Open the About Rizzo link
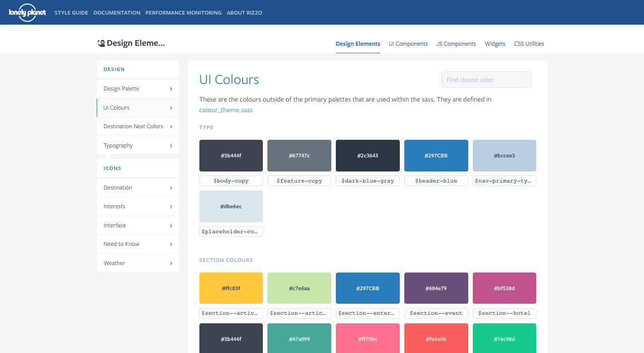The image size is (644, 353). pyautogui.click(x=244, y=13)
